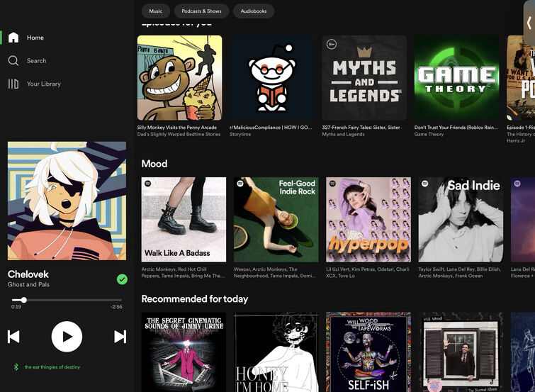The image size is (535, 392).
Task: Open the Your Library icon
Action: point(13,84)
